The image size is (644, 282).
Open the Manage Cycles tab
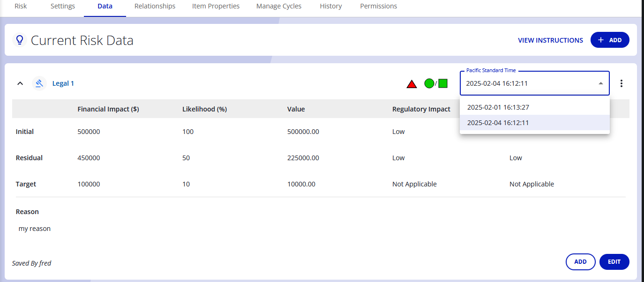pos(279,7)
